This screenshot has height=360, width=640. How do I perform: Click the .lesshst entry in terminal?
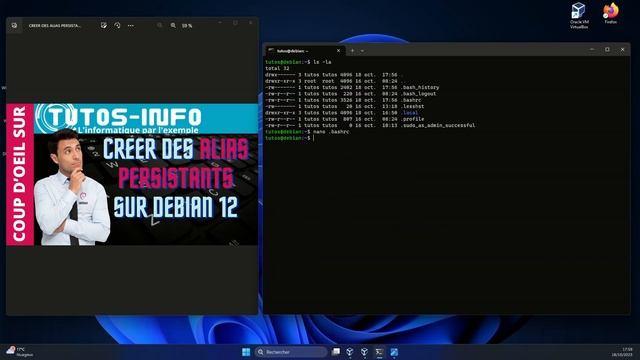coord(412,106)
